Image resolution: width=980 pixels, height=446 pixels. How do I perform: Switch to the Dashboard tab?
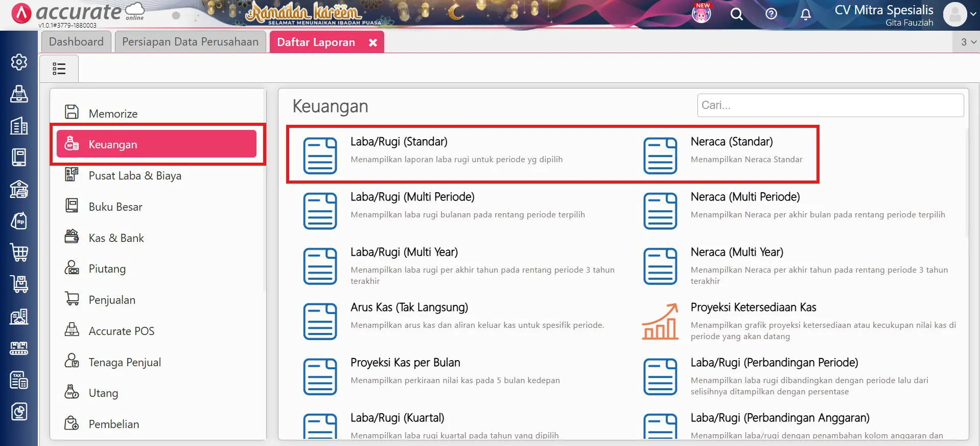tap(76, 42)
